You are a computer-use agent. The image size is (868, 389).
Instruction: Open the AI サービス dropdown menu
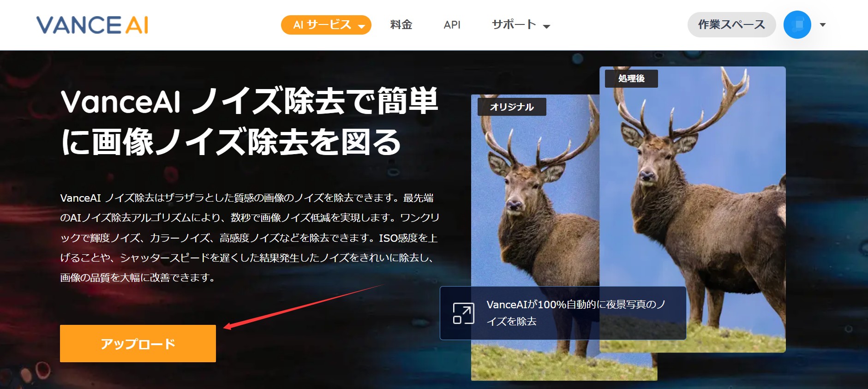pos(326,25)
